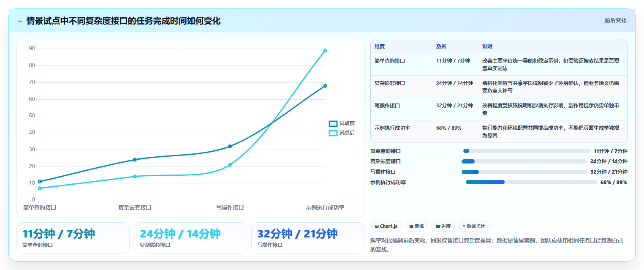Click the 试点前 data point at 写操作接口
Viewport: 644px width, 270px height.
[x=230, y=146]
